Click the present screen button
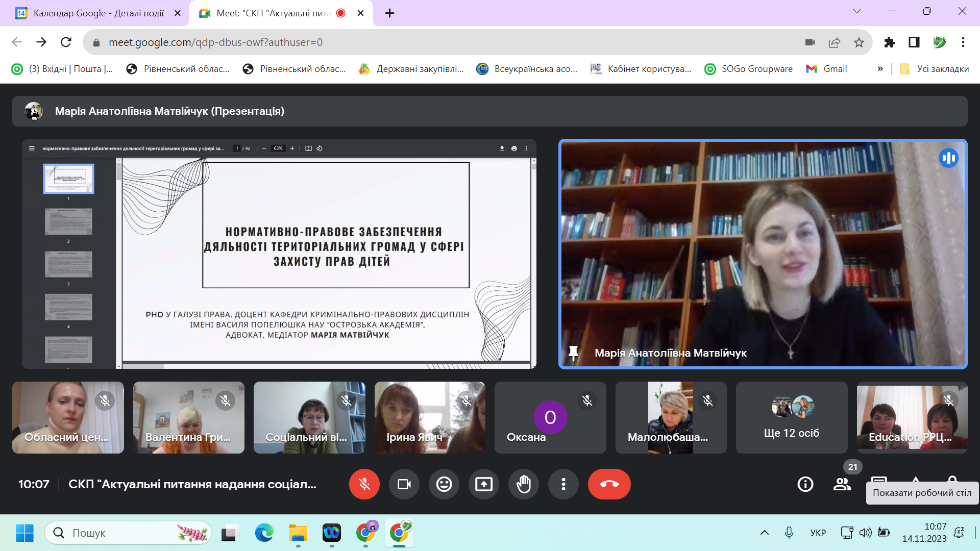This screenshot has height=551, width=980. point(483,484)
